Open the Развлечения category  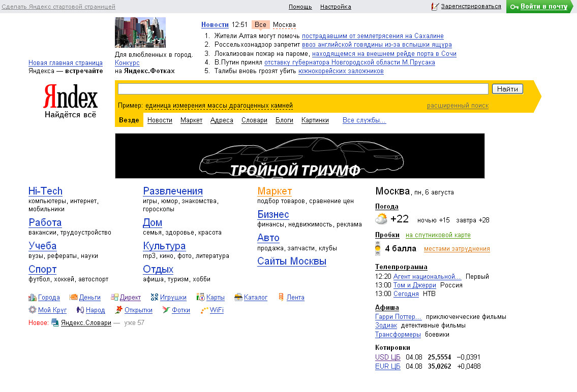click(173, 191)
